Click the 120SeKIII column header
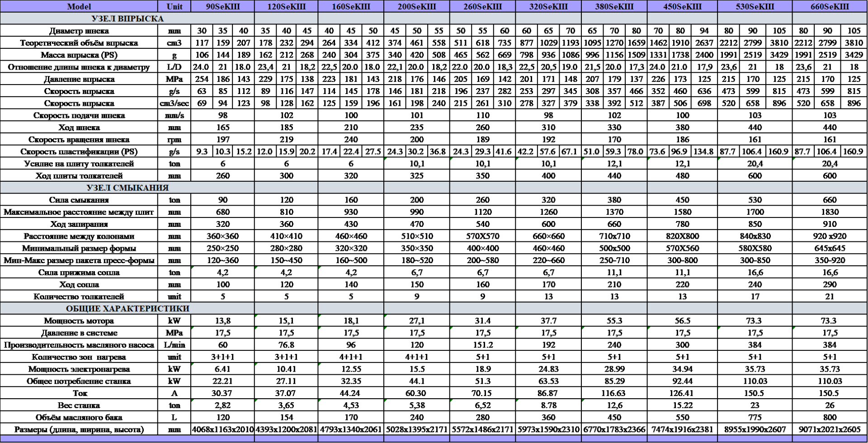 tap(286, 6)
